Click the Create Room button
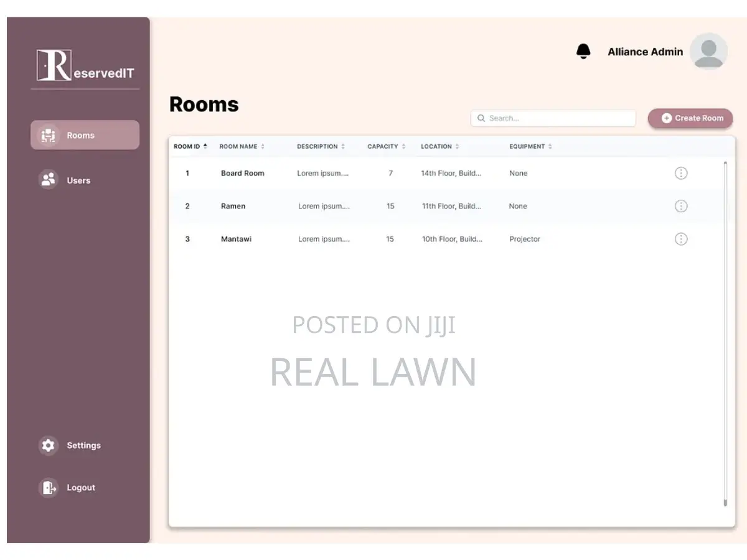This screenshot has width=747, height=560. point(690,118)
